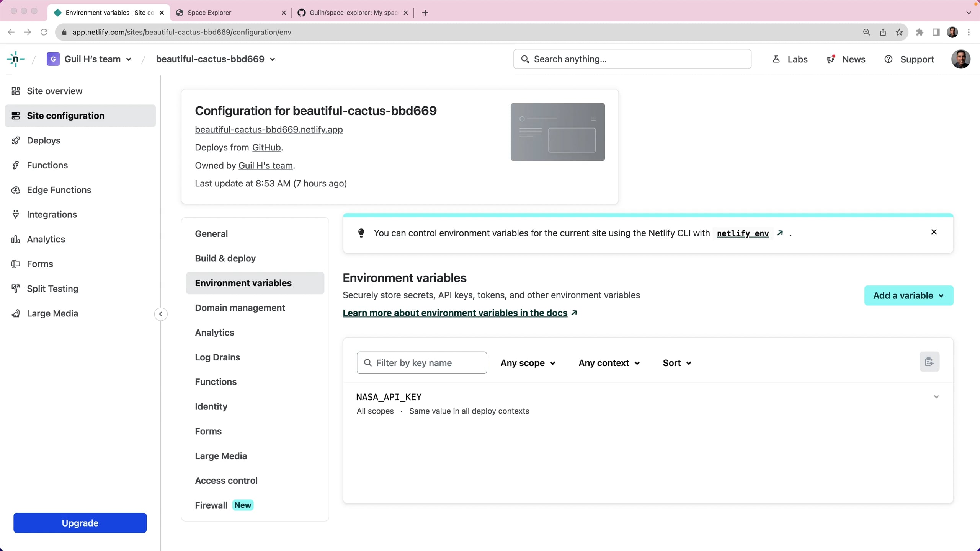The height and width of the screenshot is (551, 980).
Task: Click the site preview thumbnail
Action: click(557, 132)
